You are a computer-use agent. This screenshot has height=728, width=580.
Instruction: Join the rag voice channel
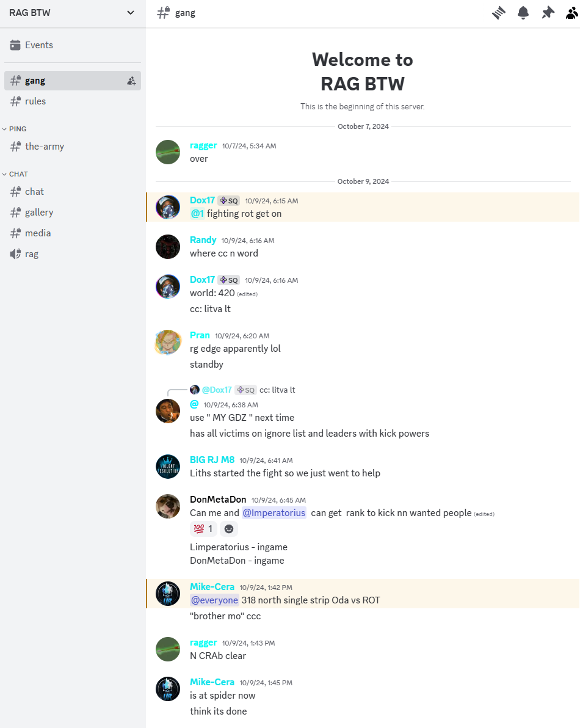(x=73, y=254)
